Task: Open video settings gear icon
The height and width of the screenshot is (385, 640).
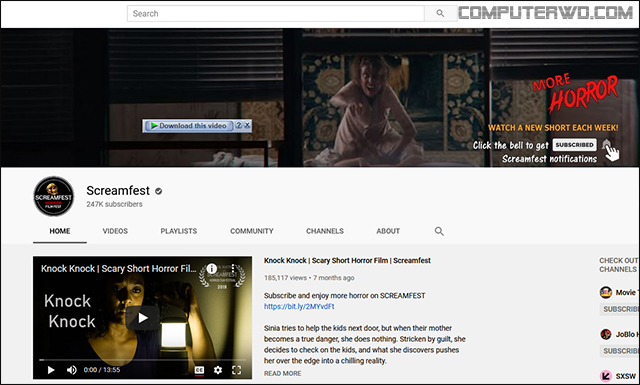Action: [x=218, y=370]
